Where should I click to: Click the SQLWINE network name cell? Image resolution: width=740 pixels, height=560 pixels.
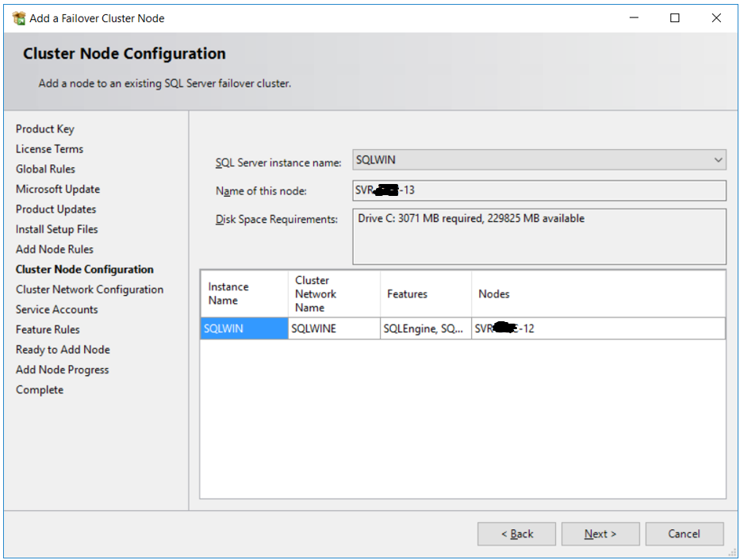(x=334, y=328)
